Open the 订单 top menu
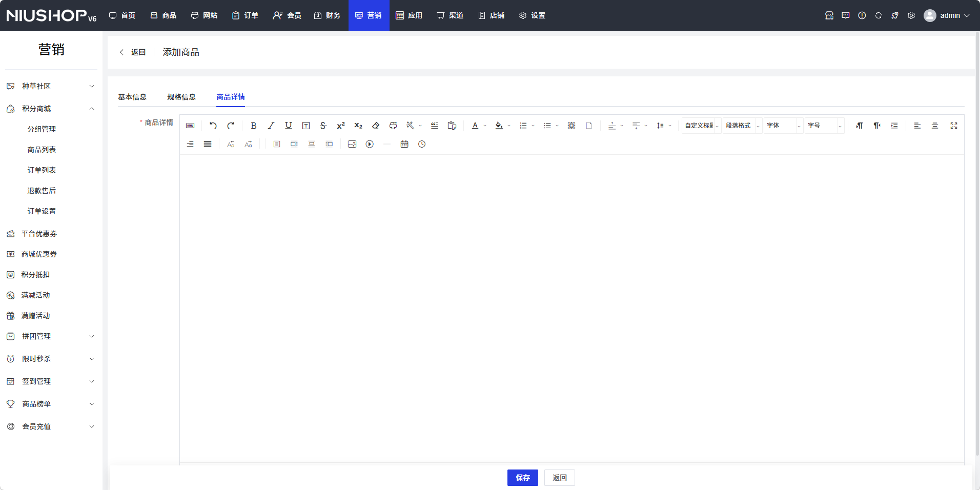The height and width of the screenshot is (490, 980). pyautogui.click(x=245, y=15)
